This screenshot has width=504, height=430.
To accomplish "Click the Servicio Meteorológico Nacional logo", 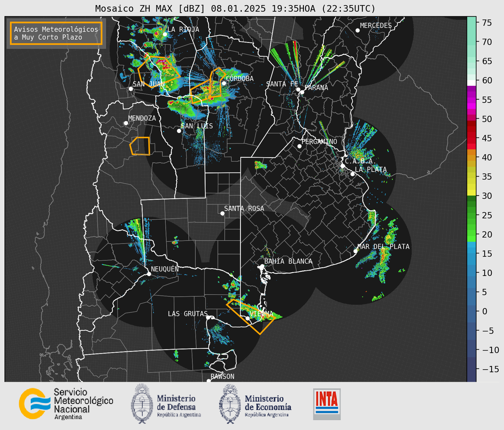I will point(66,404).
